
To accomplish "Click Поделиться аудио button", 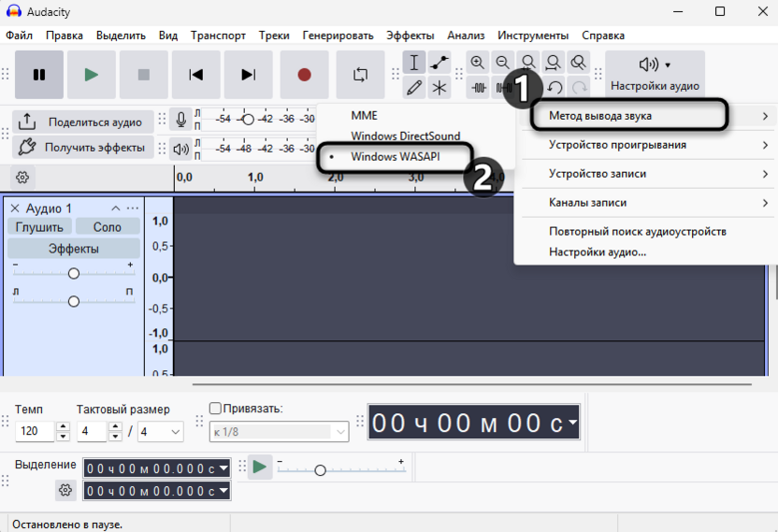I will [83, 122].
